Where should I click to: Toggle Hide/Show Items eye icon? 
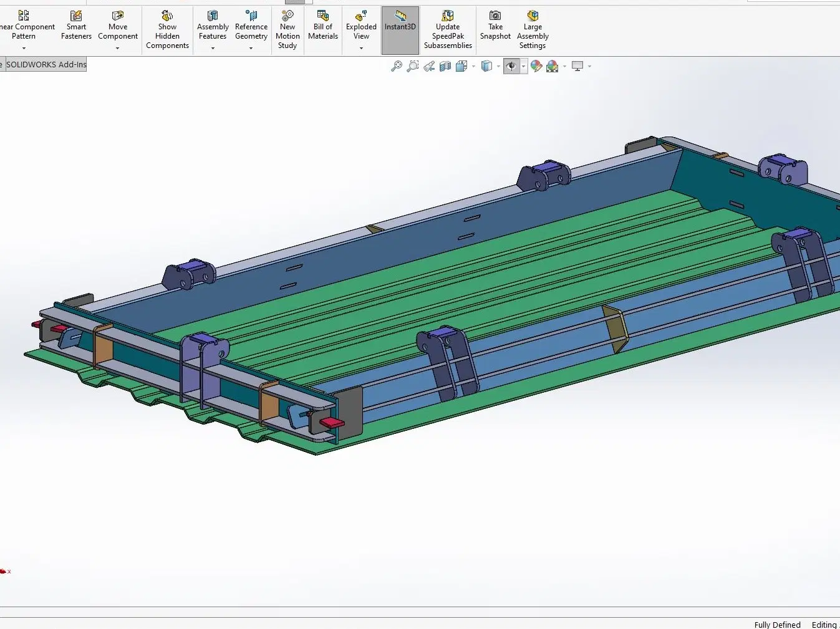tap(511, 66)
